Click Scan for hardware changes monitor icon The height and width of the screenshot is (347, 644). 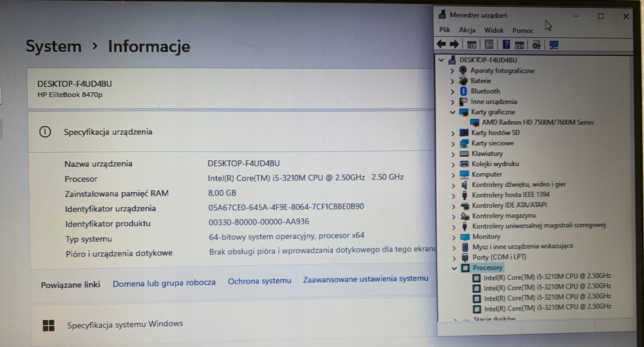(554, 45)
